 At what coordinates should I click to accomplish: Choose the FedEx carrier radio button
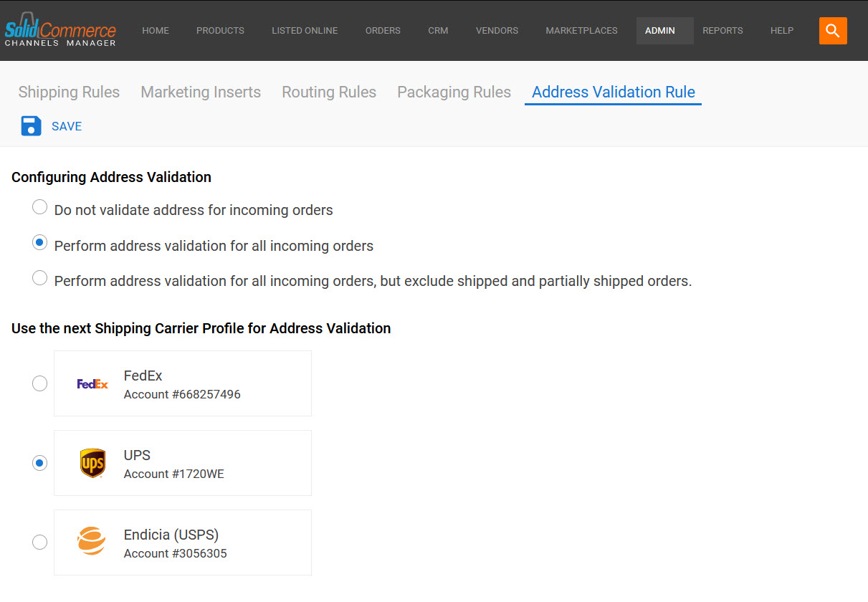(x=39, y=384)
